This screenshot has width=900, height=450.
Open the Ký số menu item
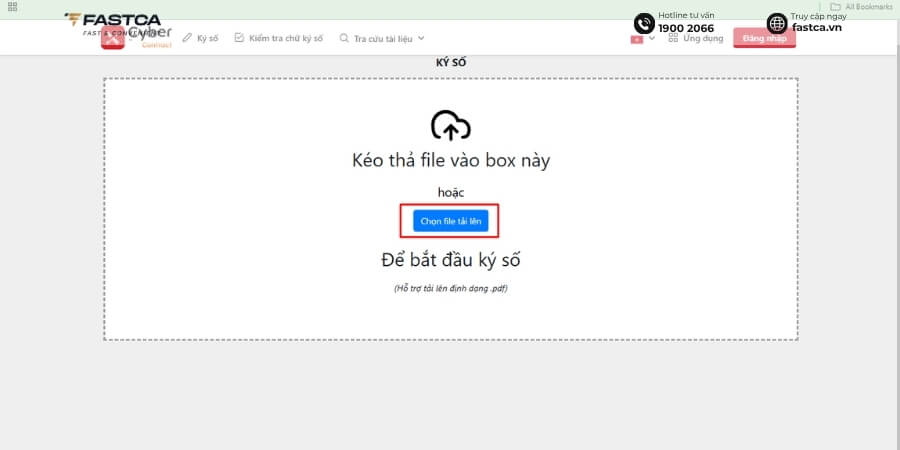coord(200,38)
